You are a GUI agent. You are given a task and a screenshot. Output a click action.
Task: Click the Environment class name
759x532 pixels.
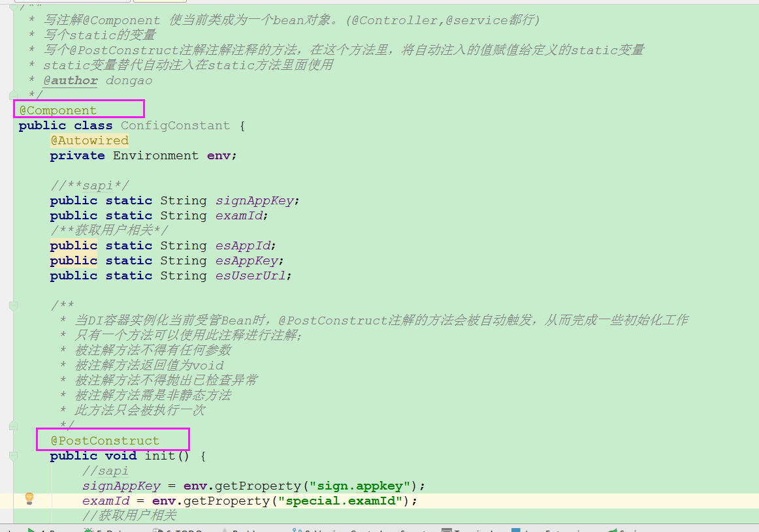point(155,155)
